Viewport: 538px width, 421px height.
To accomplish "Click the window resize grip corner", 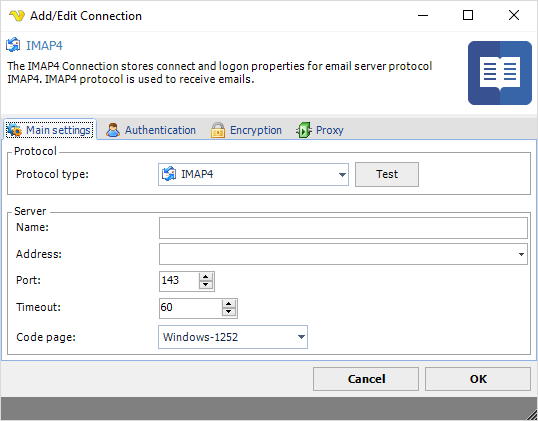I will (x=532, y=415).
